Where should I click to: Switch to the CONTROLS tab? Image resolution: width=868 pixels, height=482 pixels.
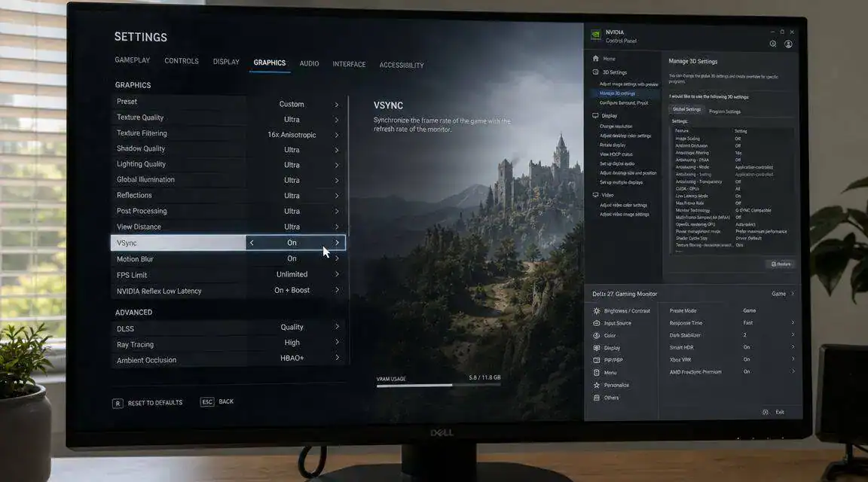point(182,61)
